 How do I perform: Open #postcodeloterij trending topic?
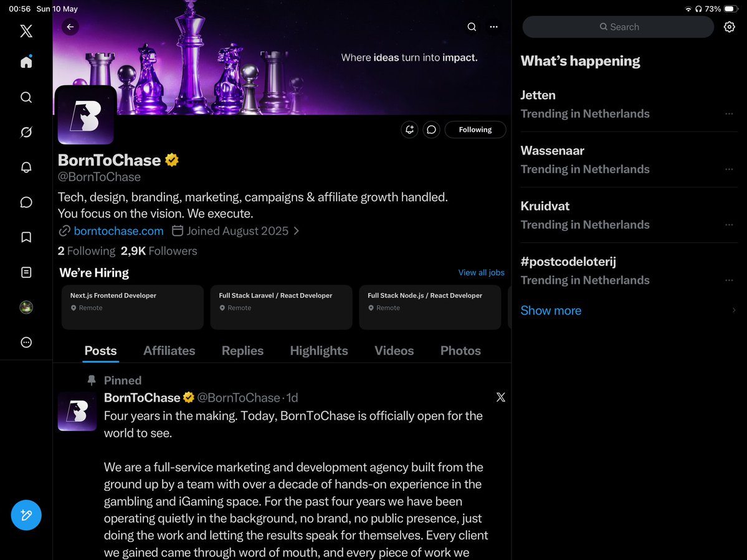[x=629, y=270]
